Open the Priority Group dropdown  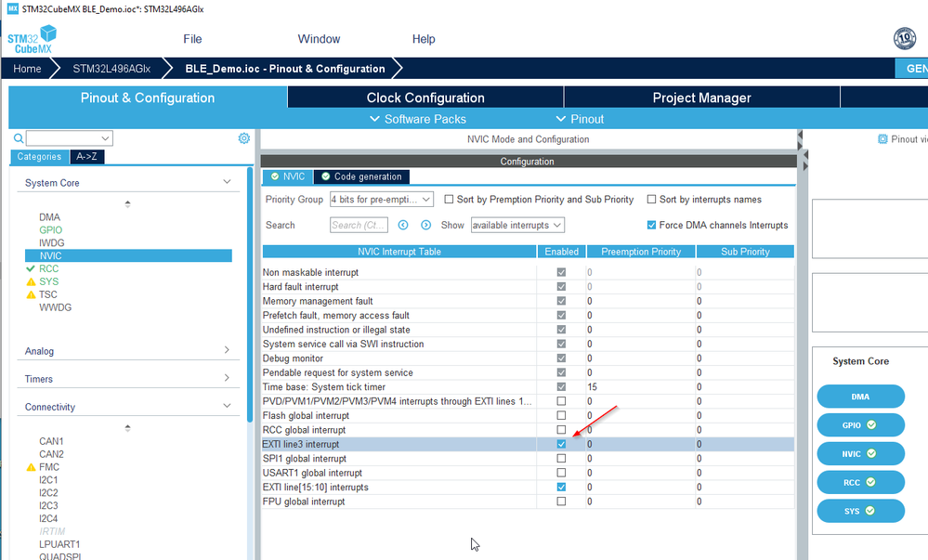point(381,200)
